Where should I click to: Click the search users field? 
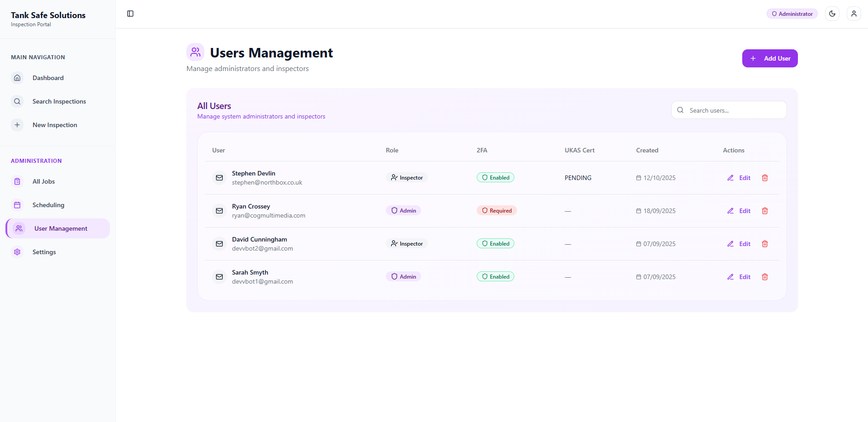[x=728, y=110]
